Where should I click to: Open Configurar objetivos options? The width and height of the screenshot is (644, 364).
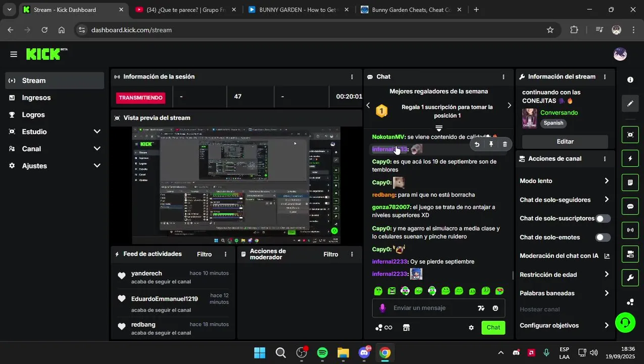[565, 326]
